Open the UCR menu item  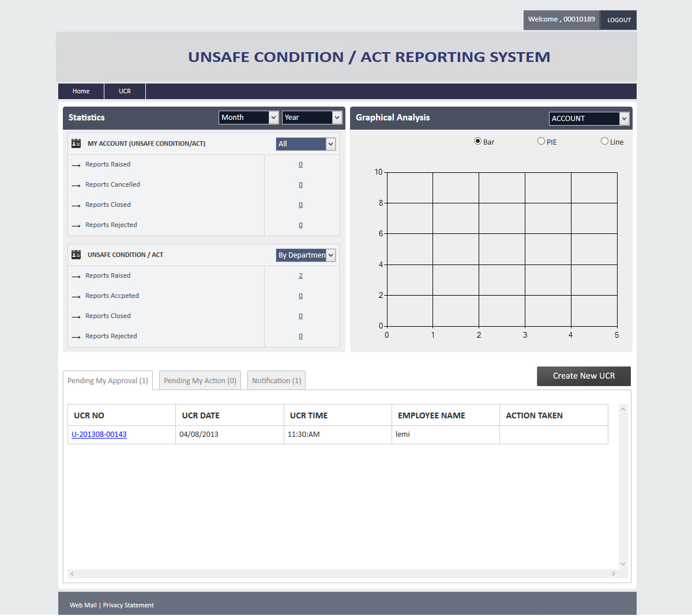coord(125,91)
